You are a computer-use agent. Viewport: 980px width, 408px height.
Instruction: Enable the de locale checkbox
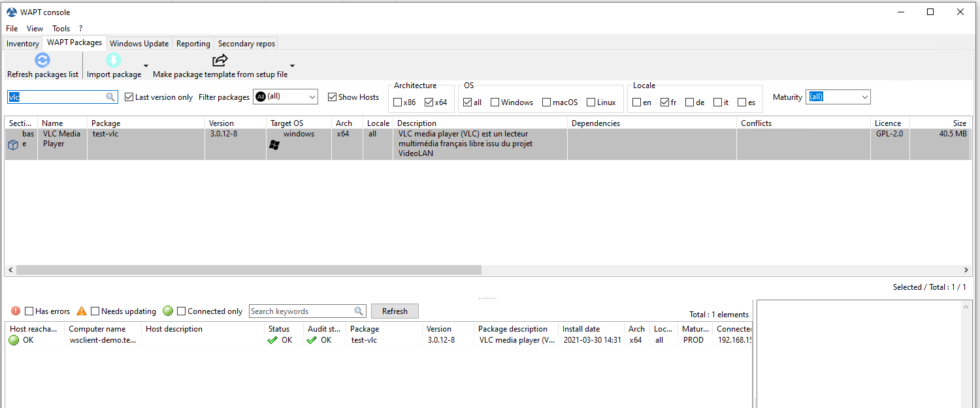[x=689, y=102]
